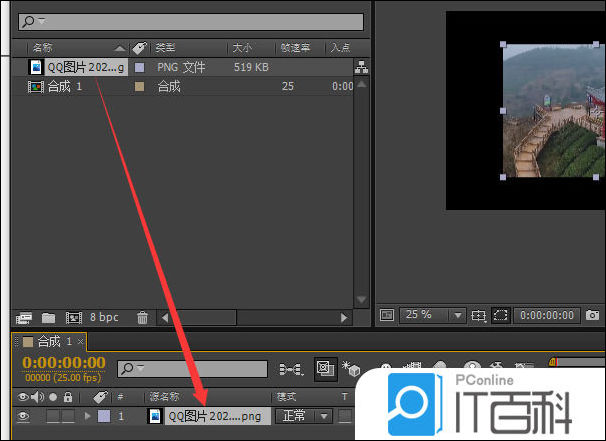Viewport: 606px width, 441px height.
Task: Toggle lock switch for layer 1
Action: (68, 416)
